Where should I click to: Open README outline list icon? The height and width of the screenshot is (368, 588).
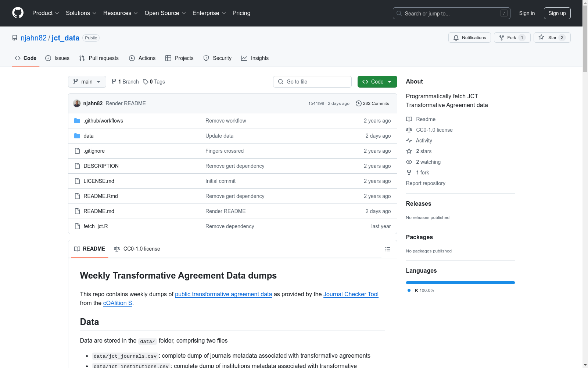pyautogui.click(x=387, y=249)
